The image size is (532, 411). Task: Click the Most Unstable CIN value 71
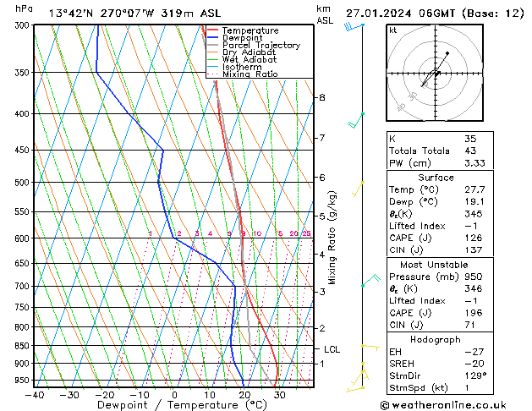click(469, 325)
